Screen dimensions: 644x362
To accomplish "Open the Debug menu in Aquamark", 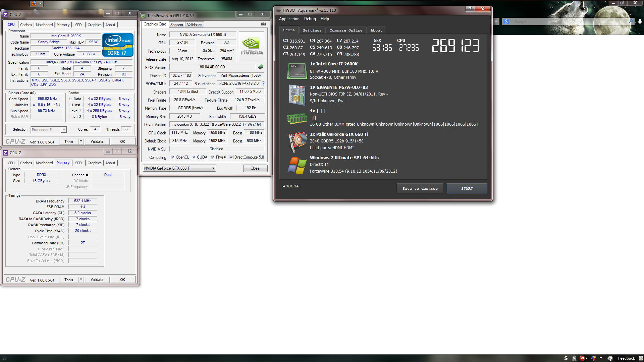I will [x=310, y=19].
